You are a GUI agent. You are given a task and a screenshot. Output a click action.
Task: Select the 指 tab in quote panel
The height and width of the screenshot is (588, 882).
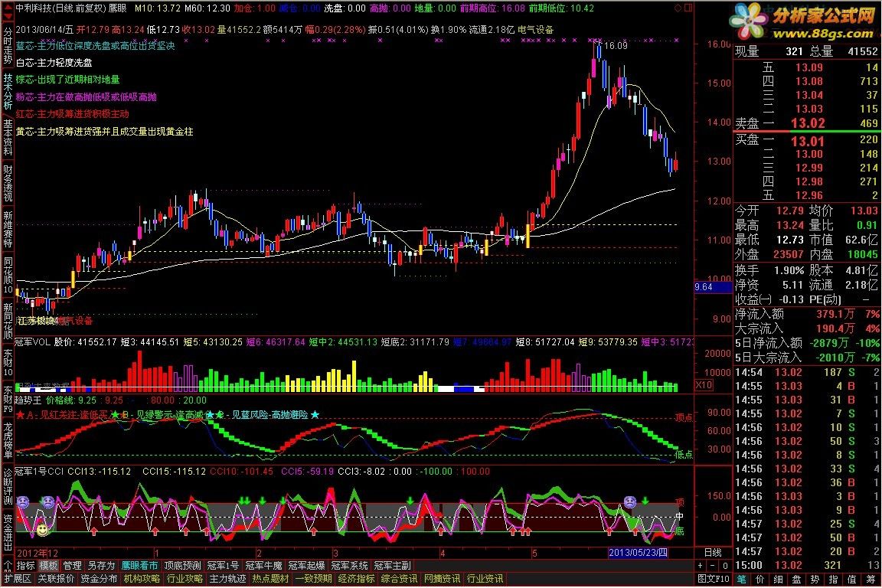(x=834, y=579)
